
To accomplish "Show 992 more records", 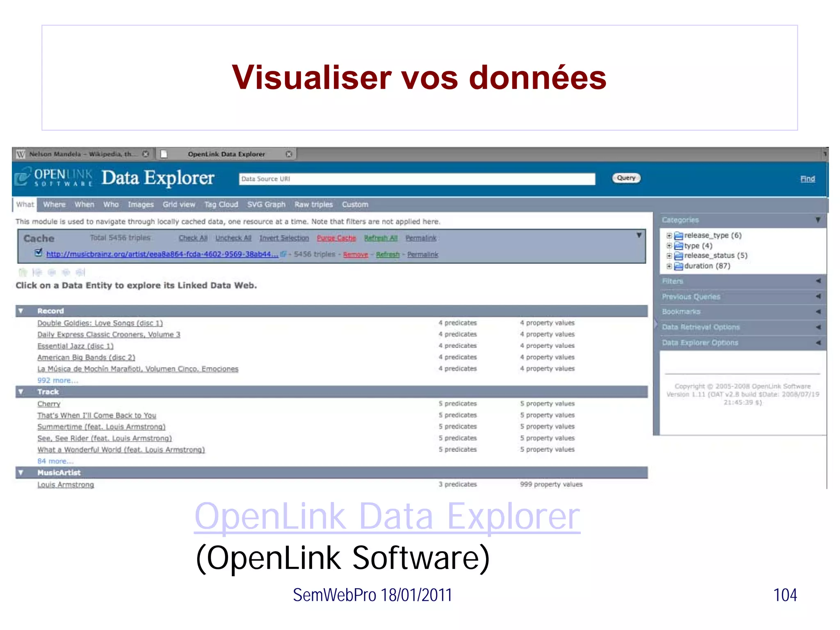I will coord(57,381).
